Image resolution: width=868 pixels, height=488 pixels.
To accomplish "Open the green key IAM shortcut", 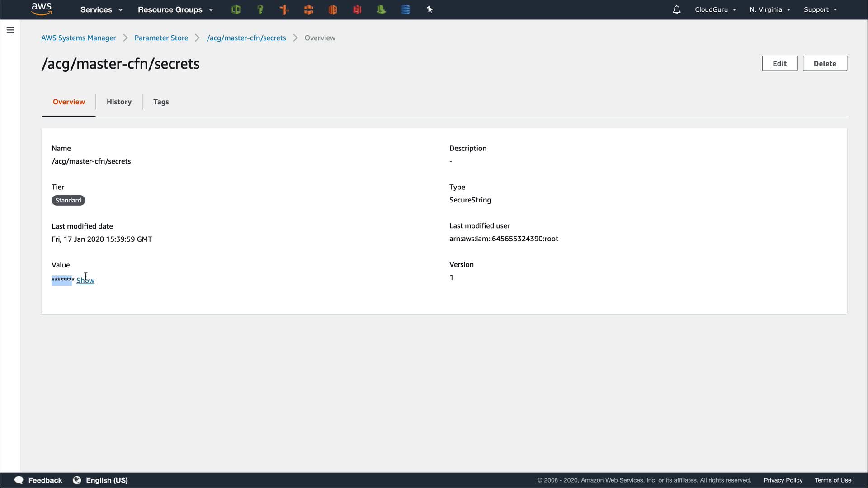I will pos(260,9).
